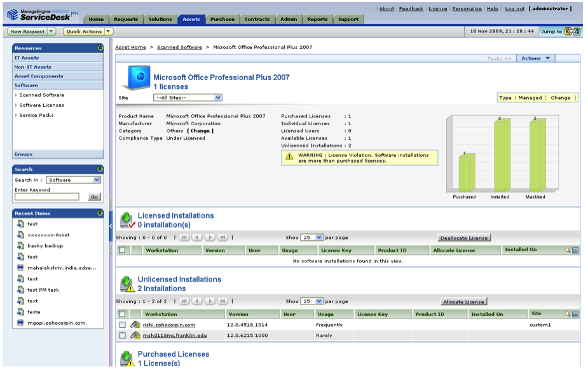Click the search magnifier icon in Licensed Installations table
Screen dimensions: 588x368
(x=568, y=250)
